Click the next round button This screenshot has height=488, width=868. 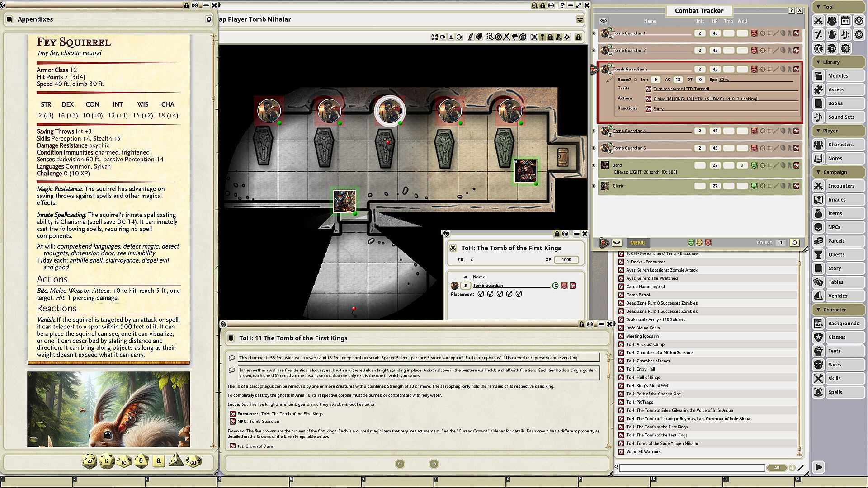[x=794, y=243]
